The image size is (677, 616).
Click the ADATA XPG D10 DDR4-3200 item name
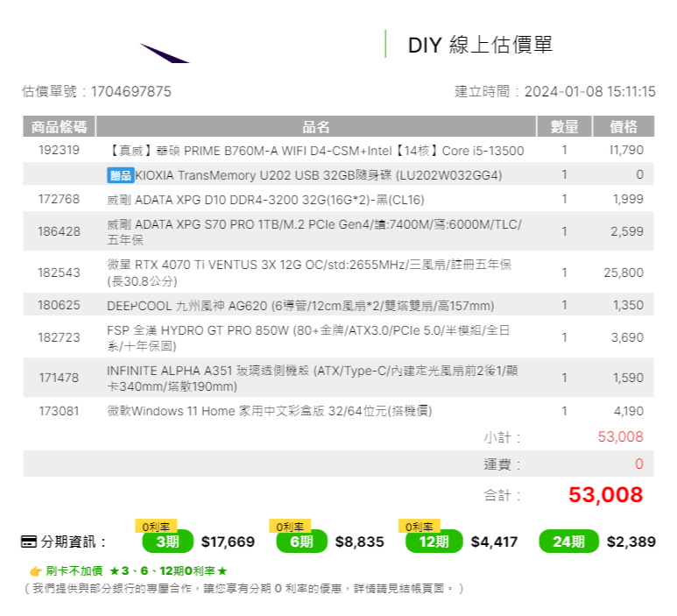point(265,200)
